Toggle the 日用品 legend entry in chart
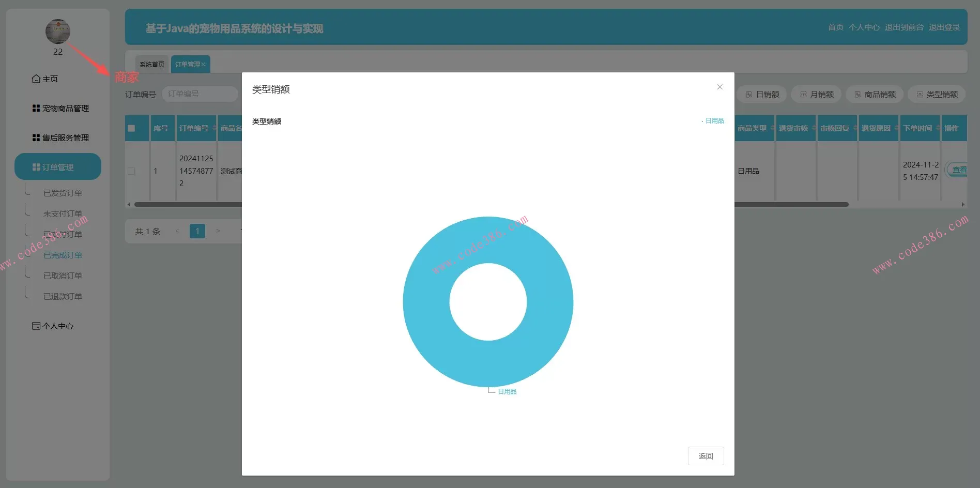The height and width of the screenshot is (488, 980). tap(713, 121)
